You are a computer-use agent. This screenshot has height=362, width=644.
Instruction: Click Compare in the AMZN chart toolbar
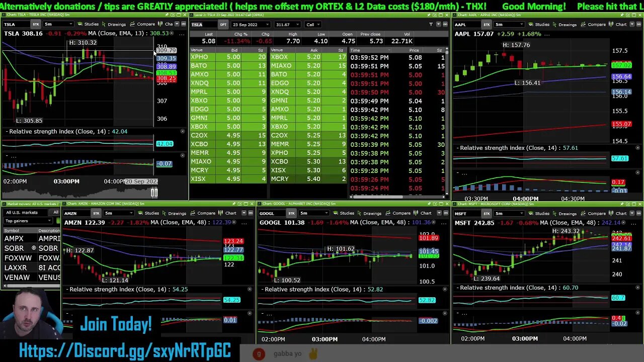coord(203,213)
